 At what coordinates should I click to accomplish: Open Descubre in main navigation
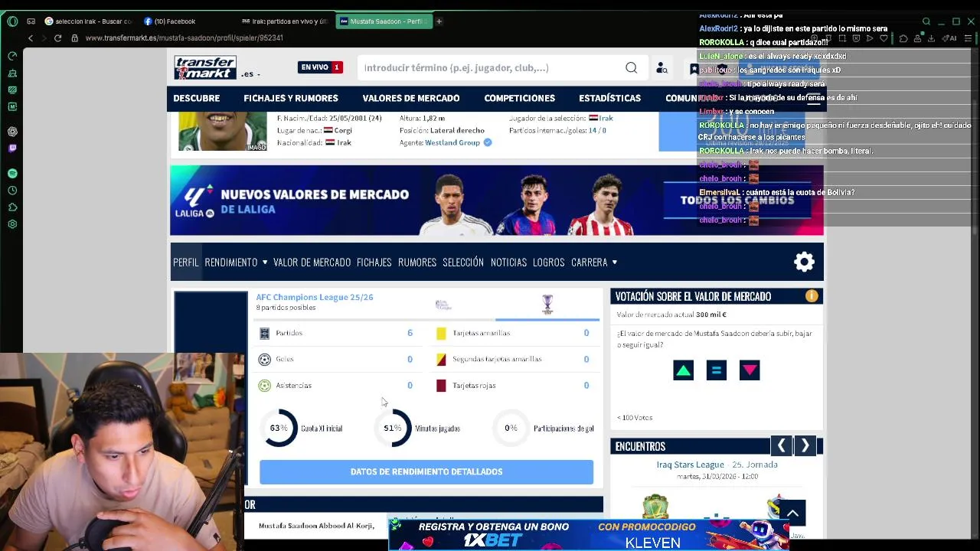pos(196,98)
